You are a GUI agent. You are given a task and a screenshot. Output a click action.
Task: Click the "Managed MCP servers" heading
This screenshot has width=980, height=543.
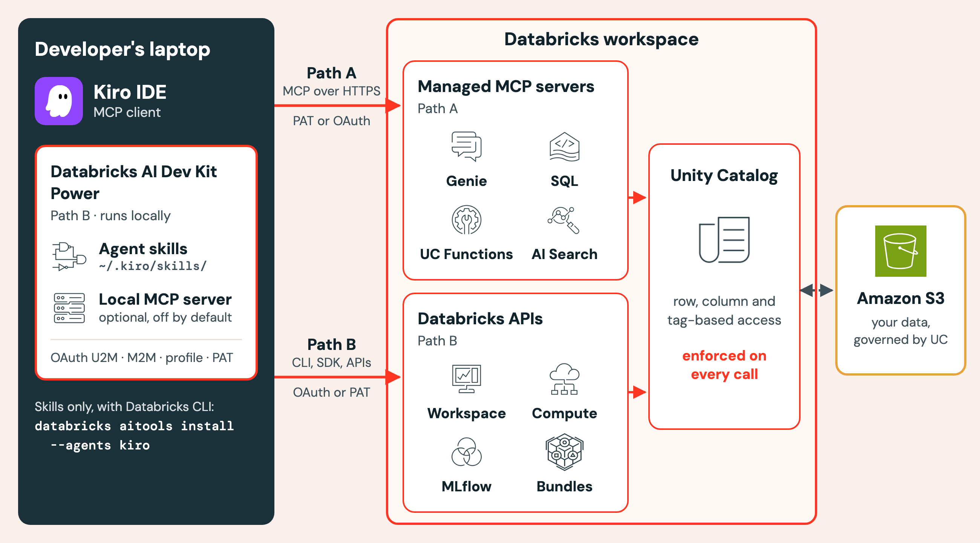coord(505,87)
